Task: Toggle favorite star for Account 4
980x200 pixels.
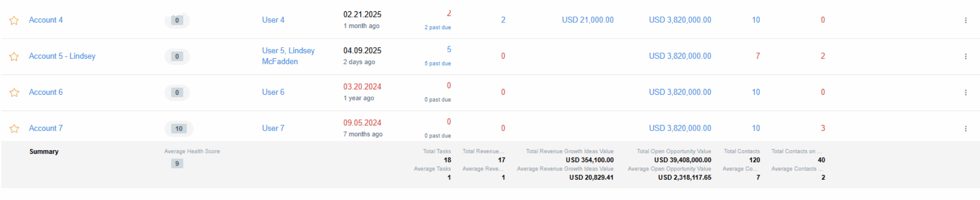Action: click(x=14, y=20)
